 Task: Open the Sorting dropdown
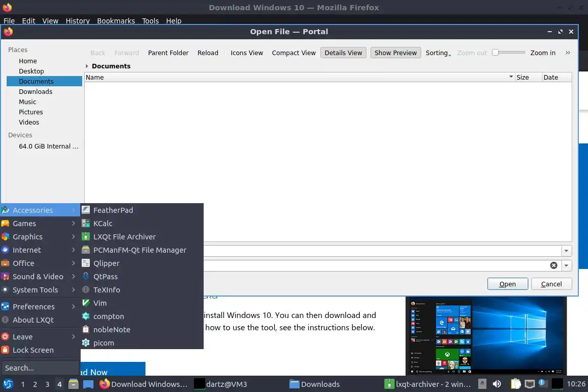438,53
